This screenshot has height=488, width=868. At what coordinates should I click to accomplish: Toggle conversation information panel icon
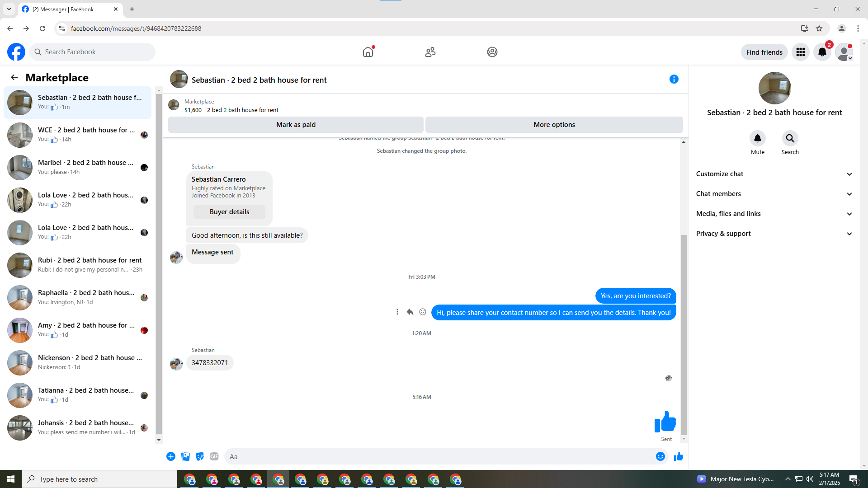coord(674,79)
